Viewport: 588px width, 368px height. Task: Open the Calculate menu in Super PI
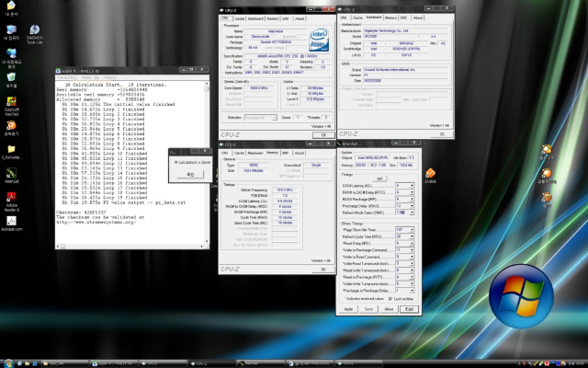click(x=67, y=77)
